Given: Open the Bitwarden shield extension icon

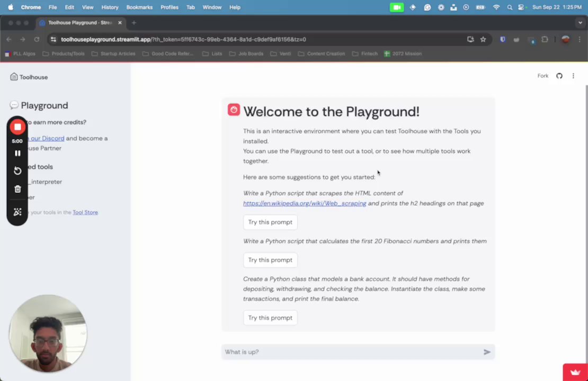Looking at the screenshot, I should [503, 39].
